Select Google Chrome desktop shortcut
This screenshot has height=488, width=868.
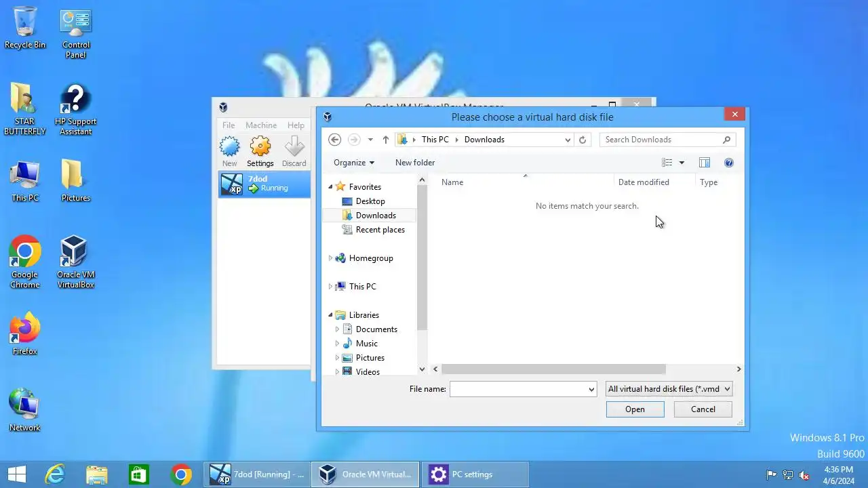[25, 262]
